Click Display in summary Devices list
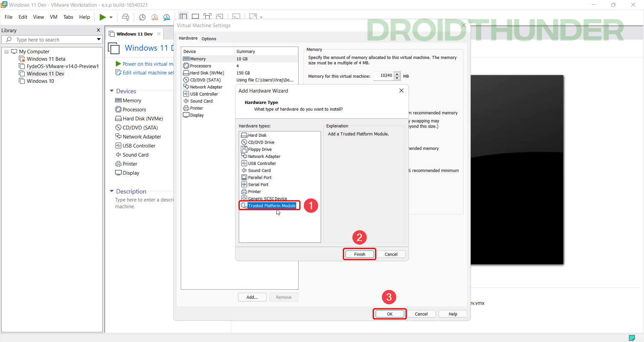 (131, 173)
